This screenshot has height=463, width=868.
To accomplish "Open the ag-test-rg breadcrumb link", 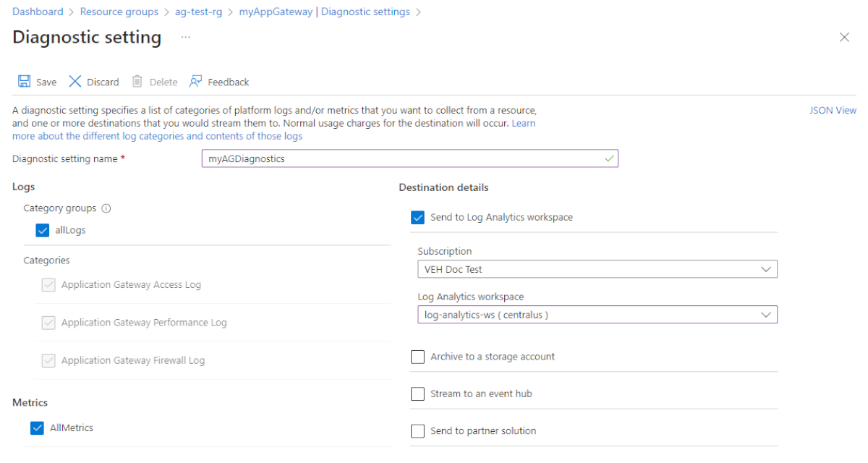I will 198,11.
